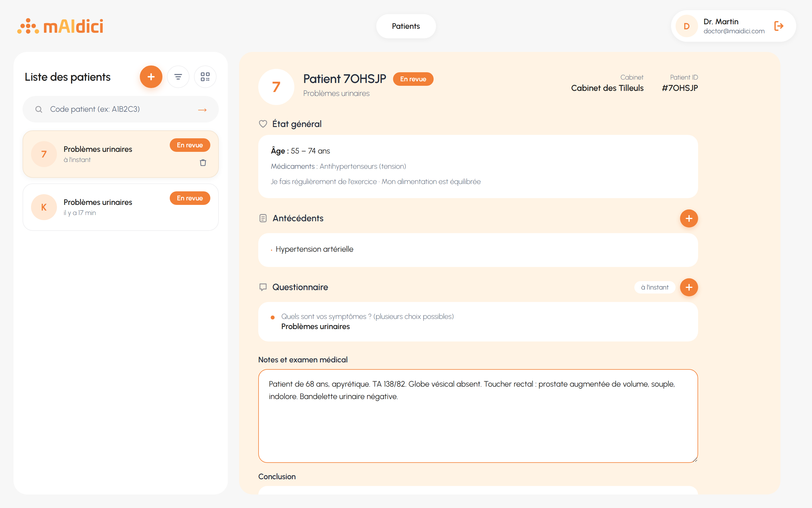Click the Antécédents document icon
The image size is (812, 508).
pos(263,218)
